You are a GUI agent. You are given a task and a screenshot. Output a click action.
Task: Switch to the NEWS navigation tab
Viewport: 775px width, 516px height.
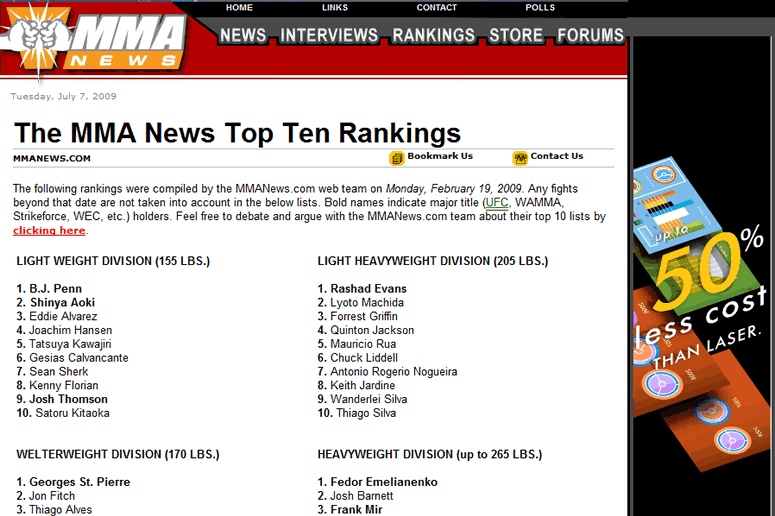pyautogui.click(x=243, y=35)
